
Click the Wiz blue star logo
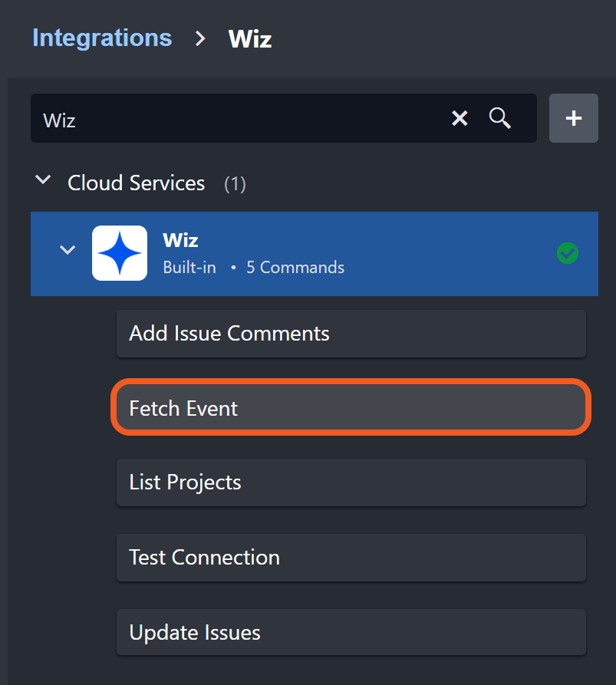(120, 253)
